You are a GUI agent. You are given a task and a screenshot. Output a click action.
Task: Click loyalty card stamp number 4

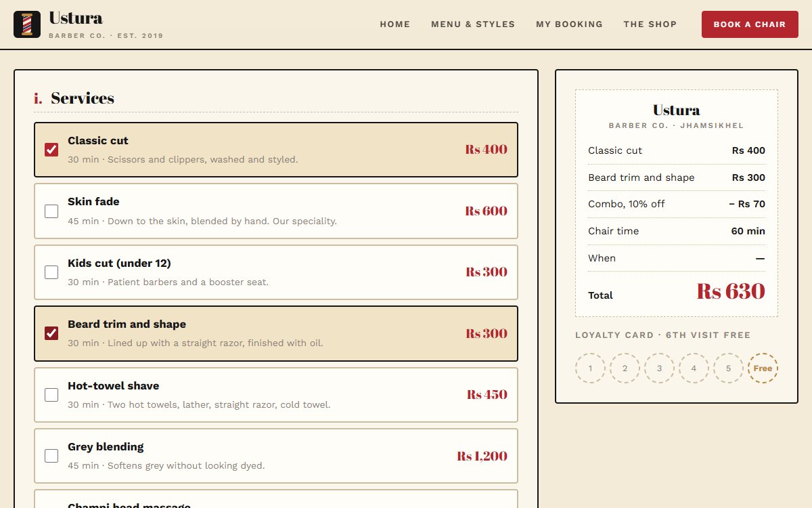click(x=694, y=368)
